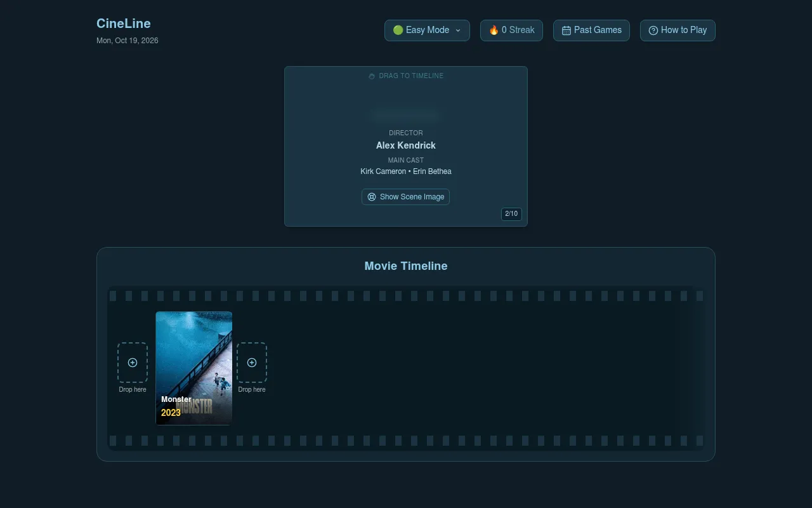The width and height of the screenshot is (812, 508).
Task: Click the lifebuoy icon on Show Scene Image
Action: (372, 197)
